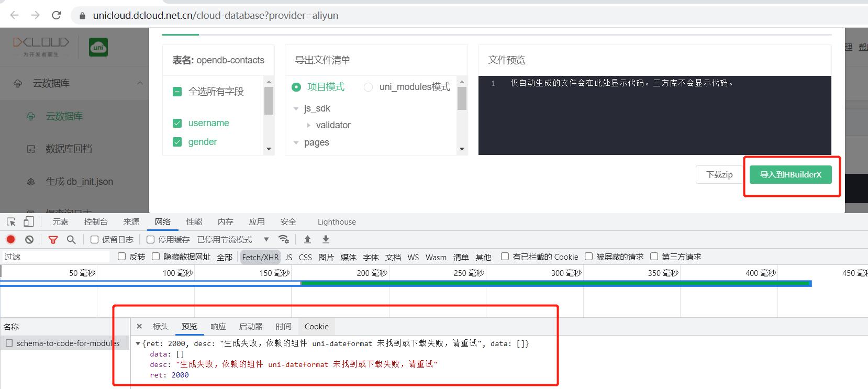The height and width of the screenshot is (389, 868).
Task: Toggle 全选所有字段 checkbox
Action: point(177,92)
